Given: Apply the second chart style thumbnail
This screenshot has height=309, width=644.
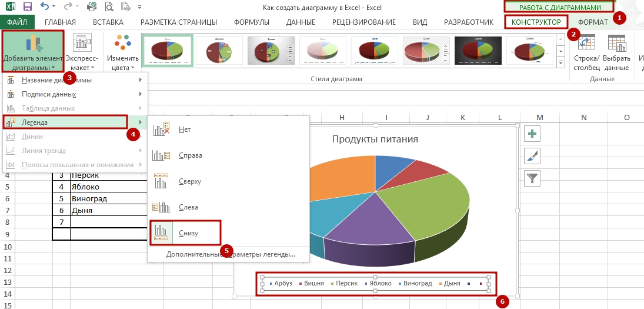Looking at the screenshot, I should coord(219,50).
